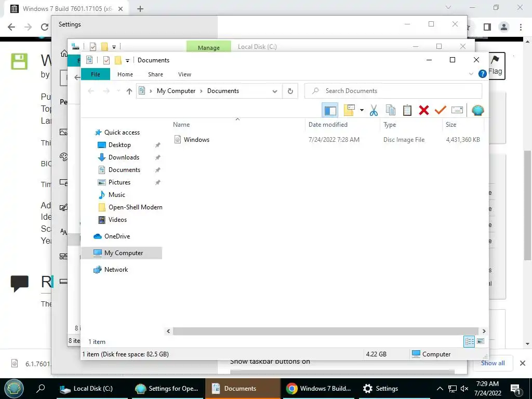Open the notification center icon

tap(516, 389)
